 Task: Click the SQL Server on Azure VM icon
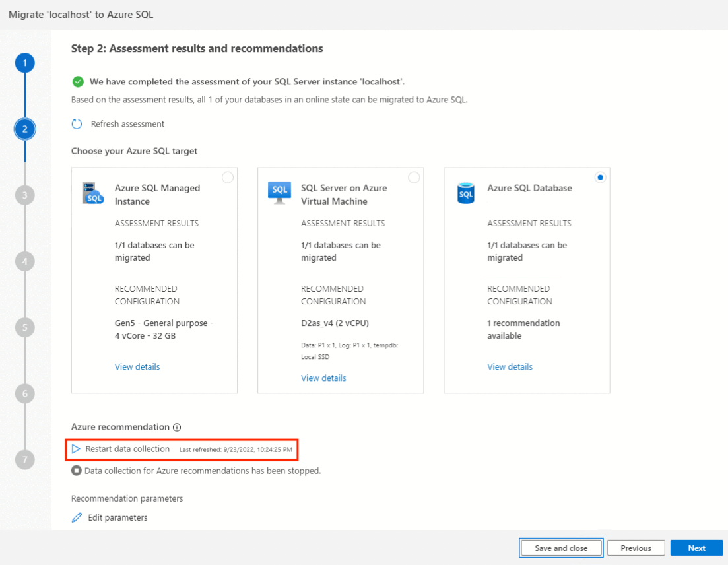(279, 193)
